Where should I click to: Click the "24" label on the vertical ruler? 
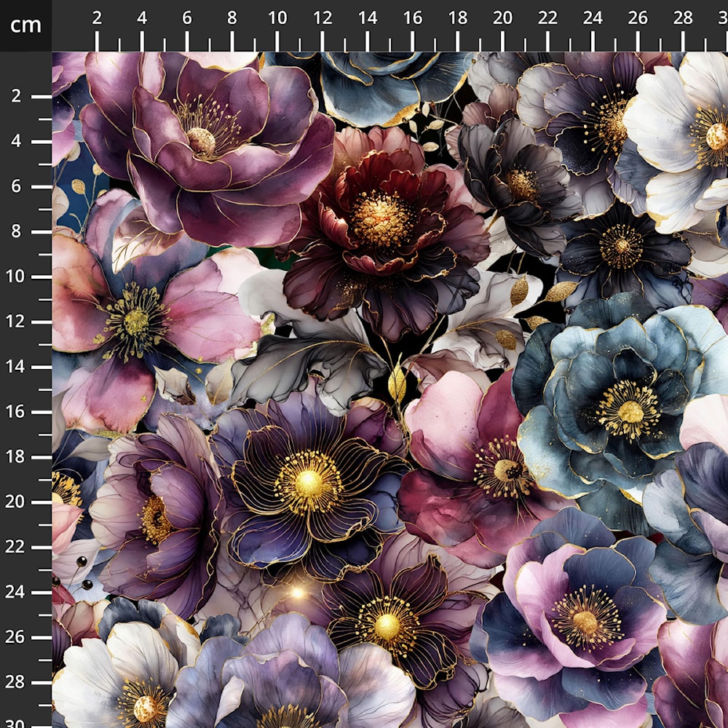tap(15, 591)
